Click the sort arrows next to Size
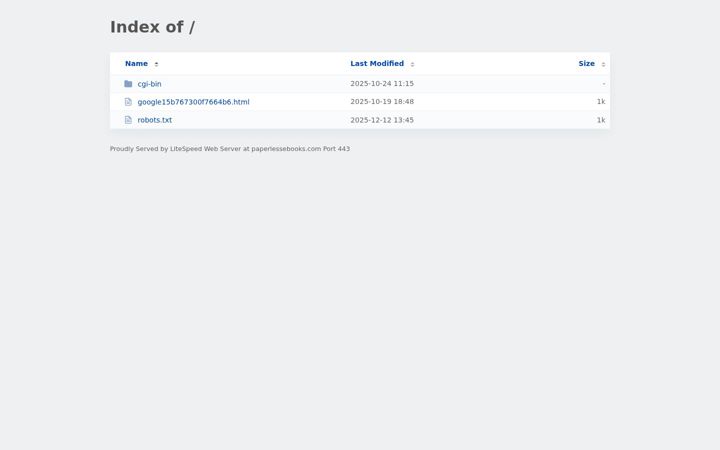 (603, 64)
